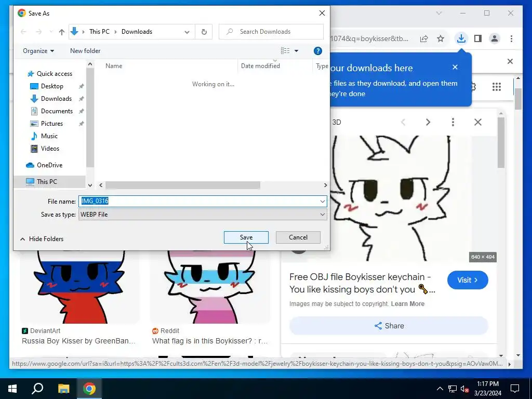Open the Windows Start menu
The image size is (532, 399).
click(x=12, y=389)
